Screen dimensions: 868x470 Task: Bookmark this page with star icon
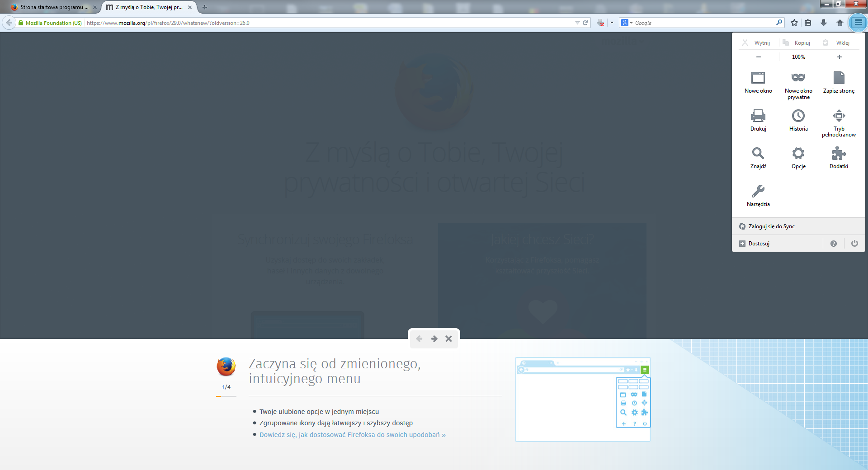tap(794, 23)
